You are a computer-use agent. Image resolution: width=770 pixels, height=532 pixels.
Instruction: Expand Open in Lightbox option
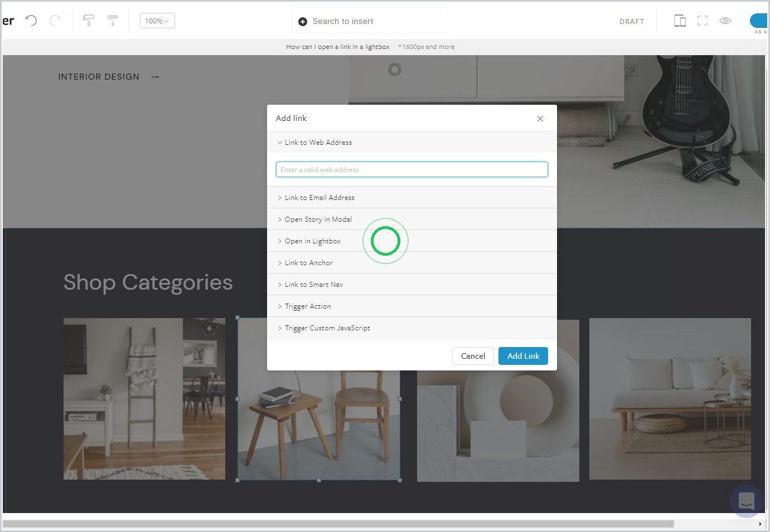[412, 241]
